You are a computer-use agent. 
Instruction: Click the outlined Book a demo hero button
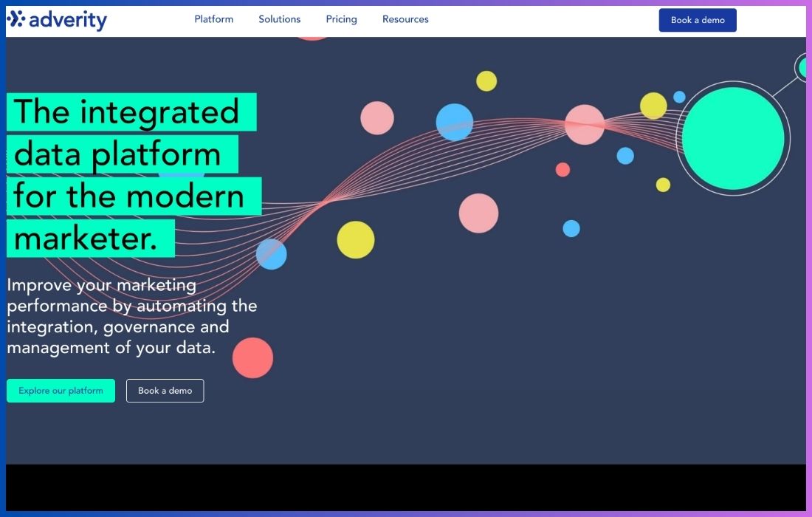[165, 390]
